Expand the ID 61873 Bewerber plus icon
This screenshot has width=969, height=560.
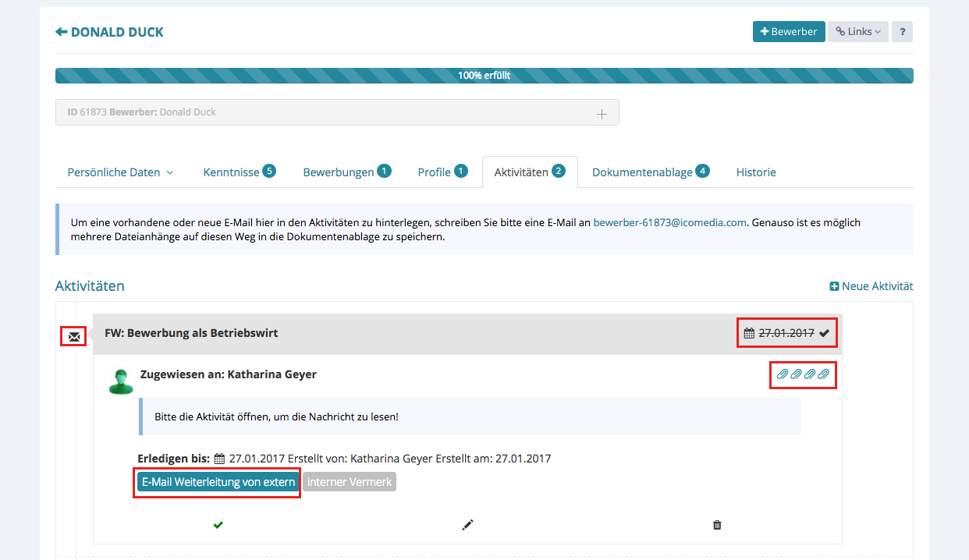tap(602, 114)
